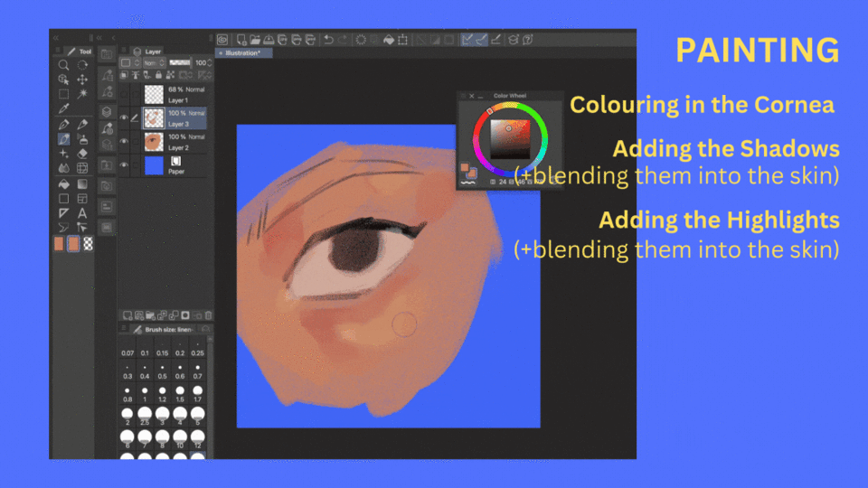Click the Layer palette tab
This screenshot has height=488, width=868.
coord(146,52)
